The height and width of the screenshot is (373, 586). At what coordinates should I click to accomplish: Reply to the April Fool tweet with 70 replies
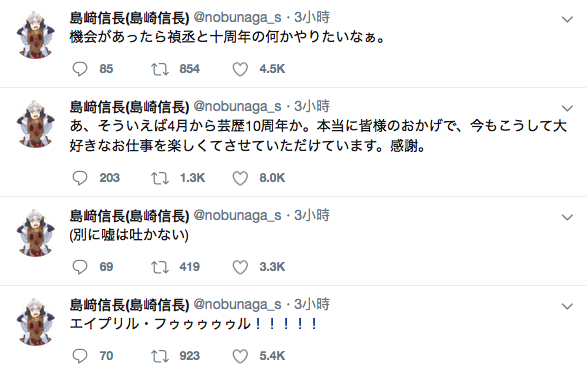point(80,356)
